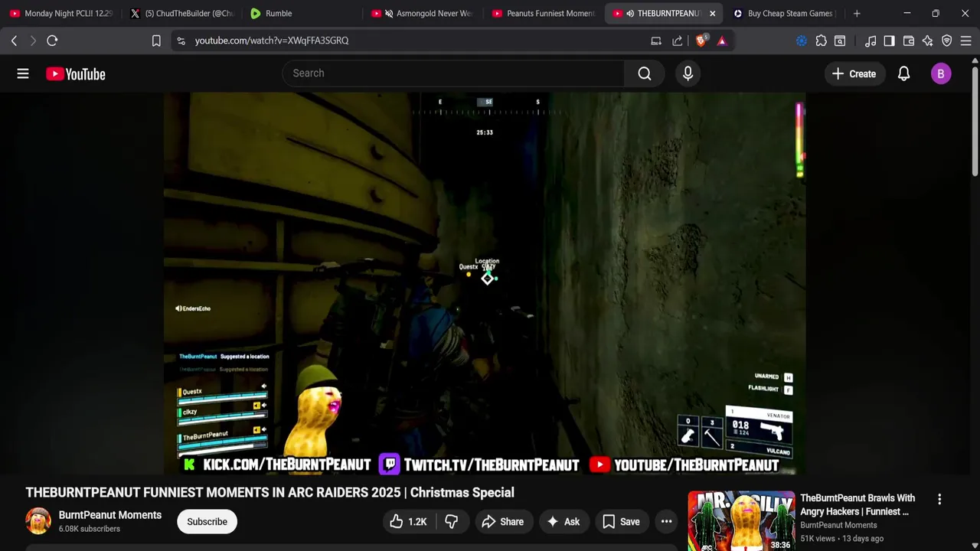Open the YouTube guide hamburger menu
This screenshot has width=980, height=551.
(x=23, y=73)
